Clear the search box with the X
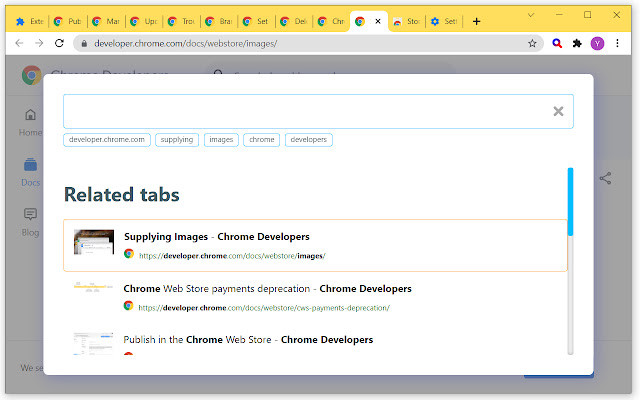 [558, 111]
